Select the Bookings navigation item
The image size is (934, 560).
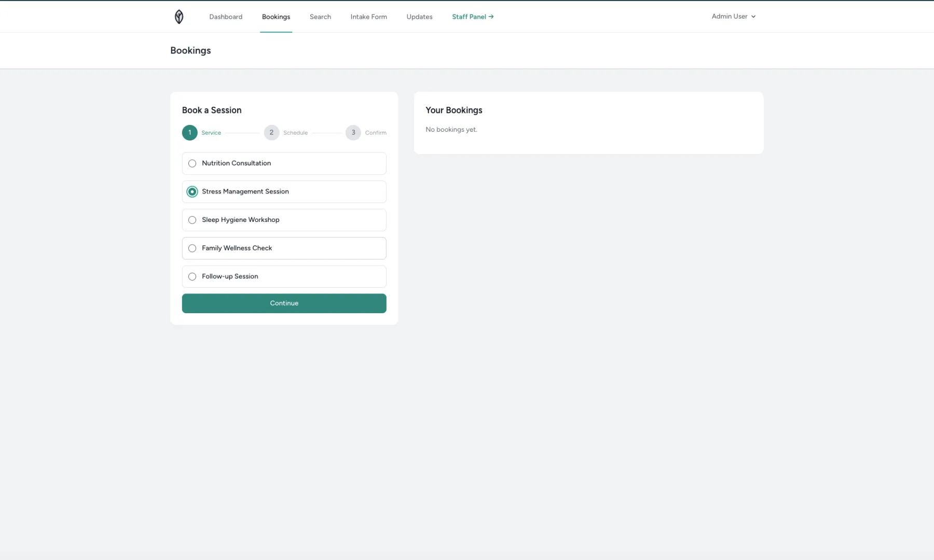pyautogui.click(x=276, y=16)
